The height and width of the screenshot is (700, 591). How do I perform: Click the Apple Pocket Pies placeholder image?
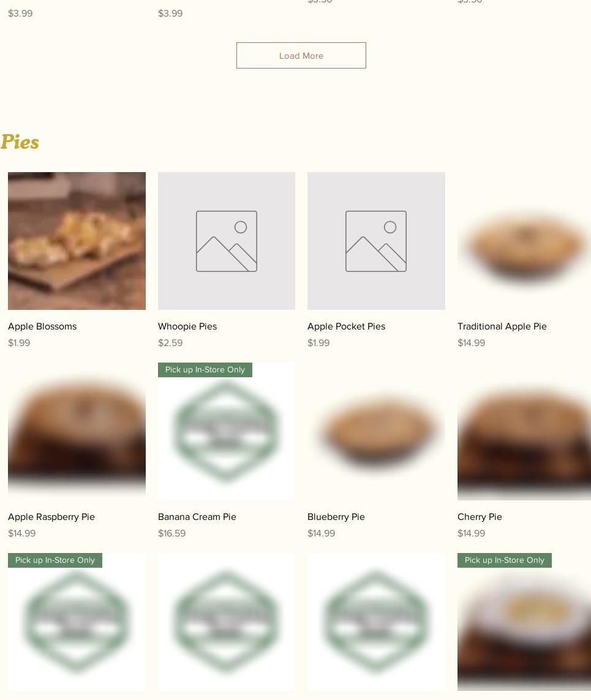click(376, 241)
